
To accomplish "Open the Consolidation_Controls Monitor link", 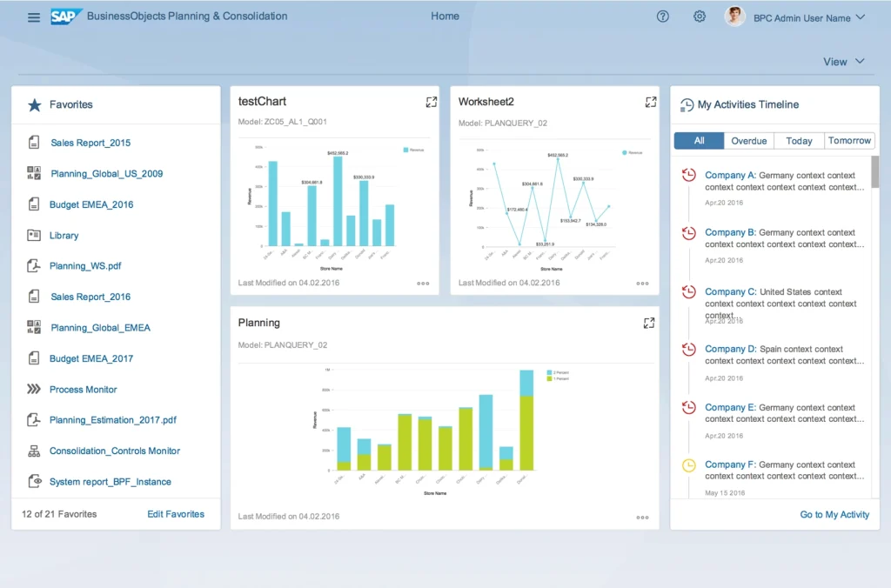I will point(114,451).
